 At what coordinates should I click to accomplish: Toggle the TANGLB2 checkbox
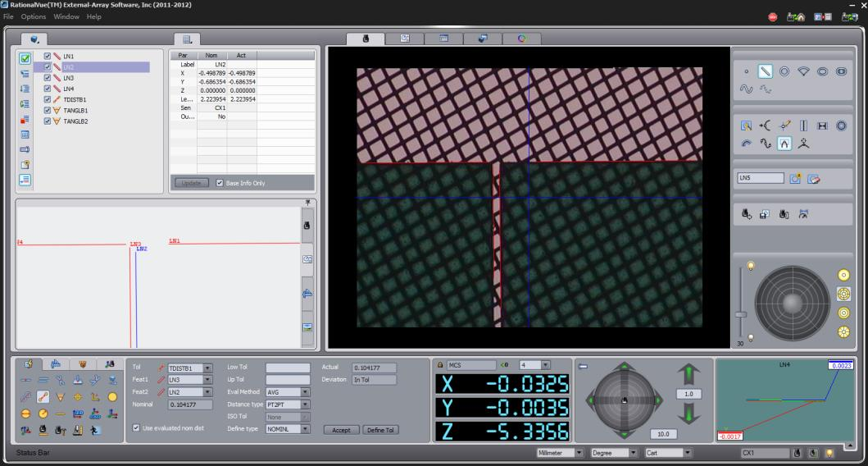click(47, 121)
